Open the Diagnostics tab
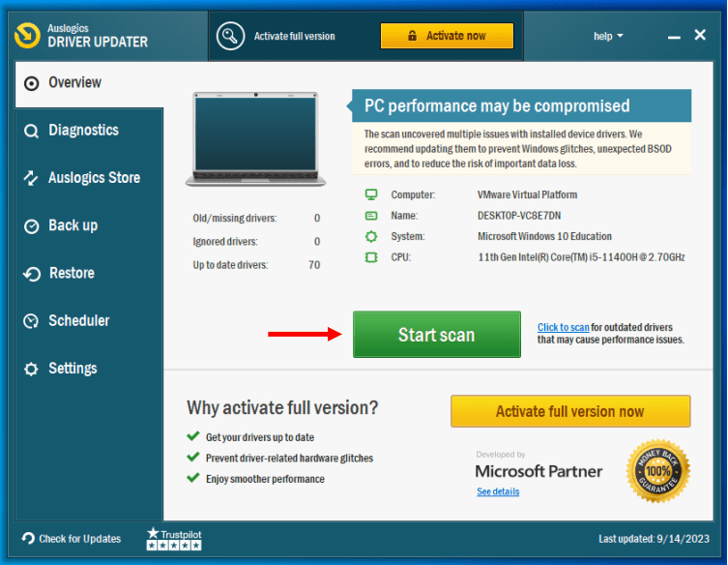 point(83,131)
